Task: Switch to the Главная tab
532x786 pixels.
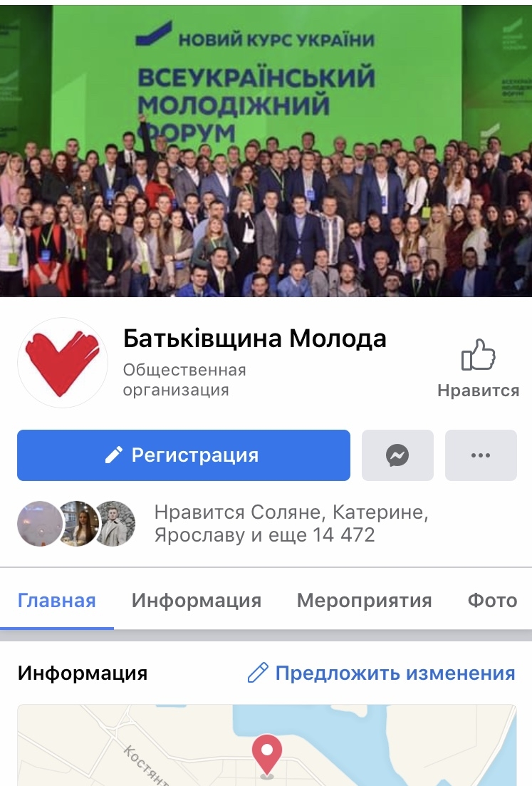Action: point(56,600)
